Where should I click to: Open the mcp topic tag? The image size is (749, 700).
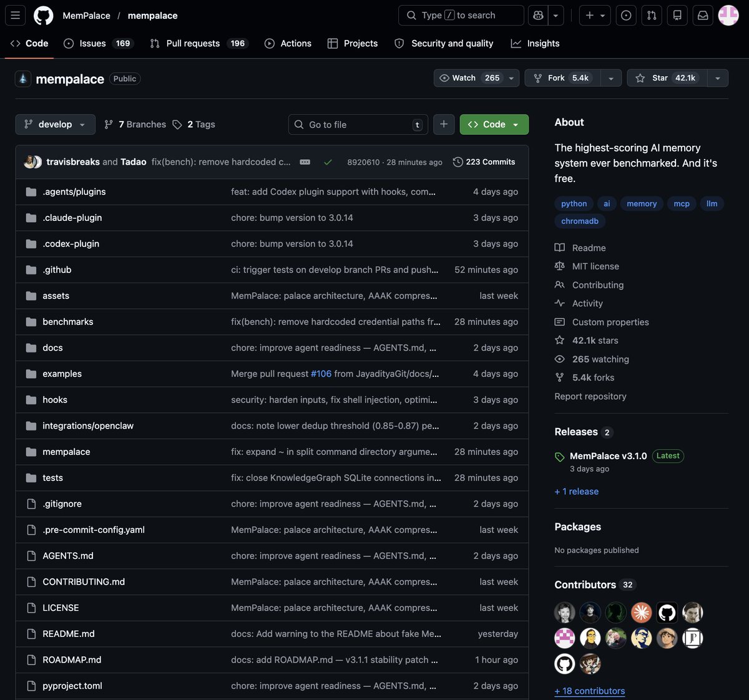point(682,203)
